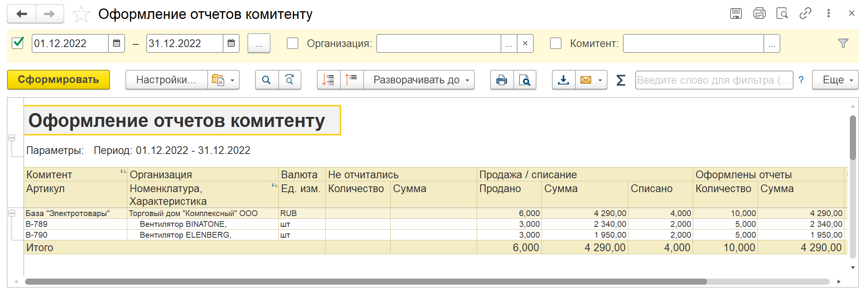Expand the send by email dropdown arrow
This screenshot has height=294, width=868.
(600, 80)
